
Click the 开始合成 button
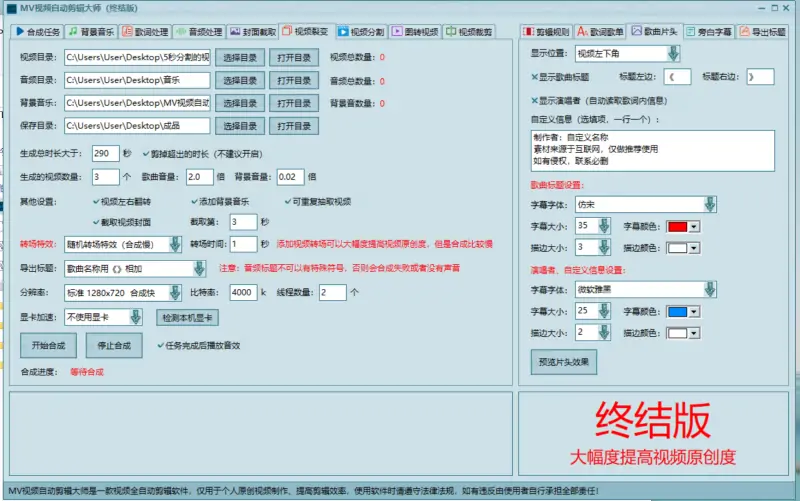click(48, 345)
